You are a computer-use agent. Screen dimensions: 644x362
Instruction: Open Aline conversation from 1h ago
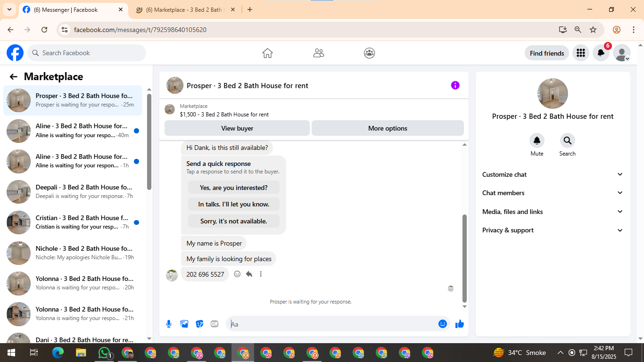tap(73, 161)
